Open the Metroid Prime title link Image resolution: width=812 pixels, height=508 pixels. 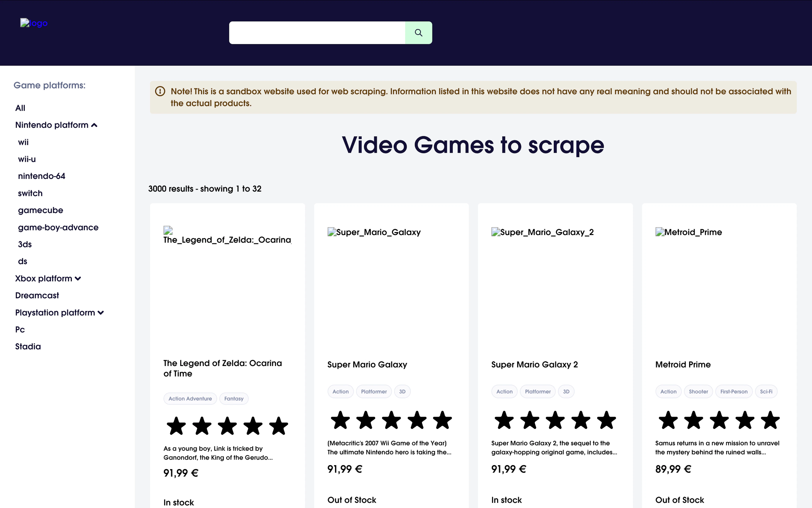683,364
